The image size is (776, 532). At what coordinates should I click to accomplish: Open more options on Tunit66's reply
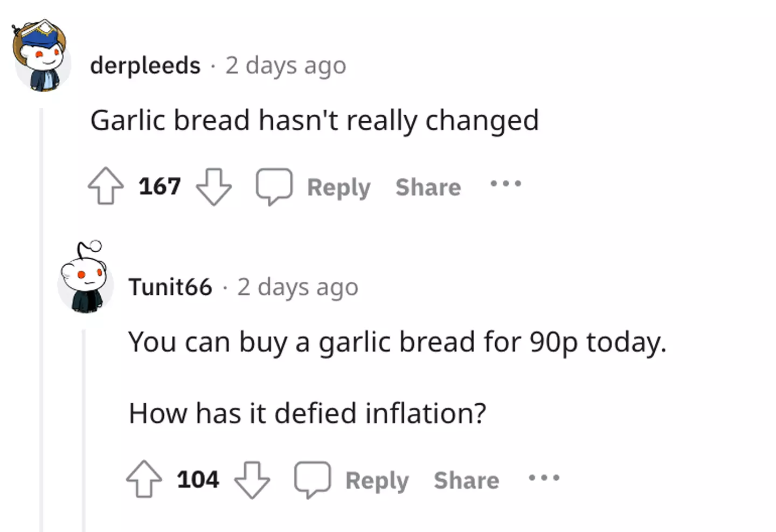point(544,478)
